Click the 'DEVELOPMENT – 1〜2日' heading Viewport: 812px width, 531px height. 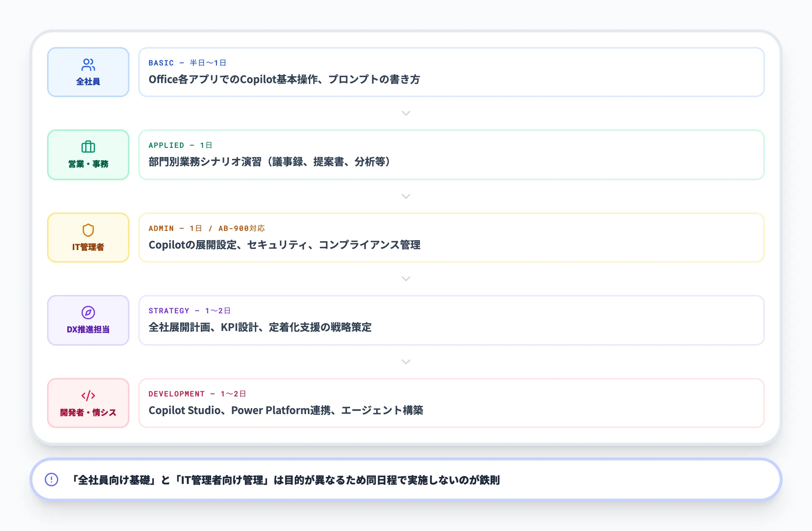(197, 394)
